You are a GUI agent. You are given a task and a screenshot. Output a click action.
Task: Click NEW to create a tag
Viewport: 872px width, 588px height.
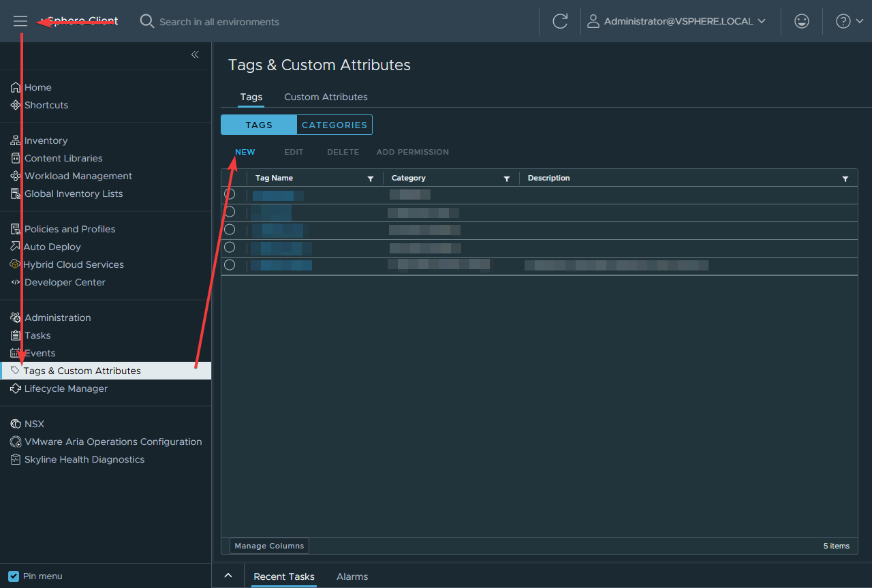click(x=245, y=152)
